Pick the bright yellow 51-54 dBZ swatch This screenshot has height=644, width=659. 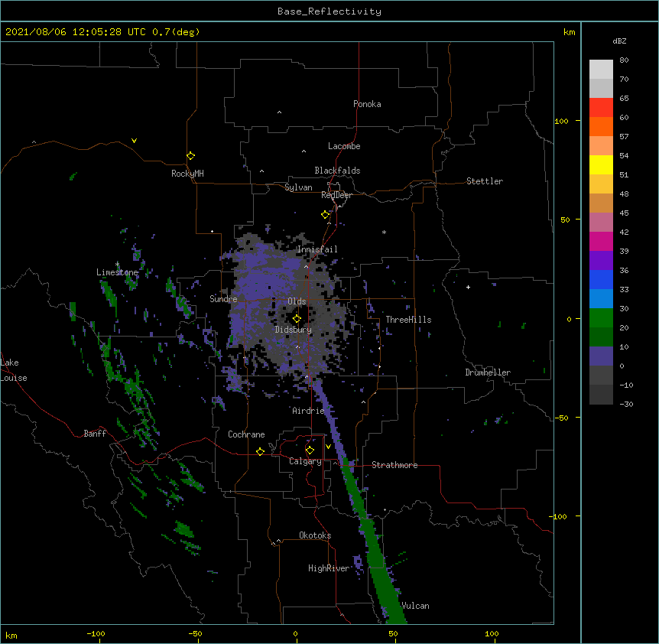click(601, 164)
